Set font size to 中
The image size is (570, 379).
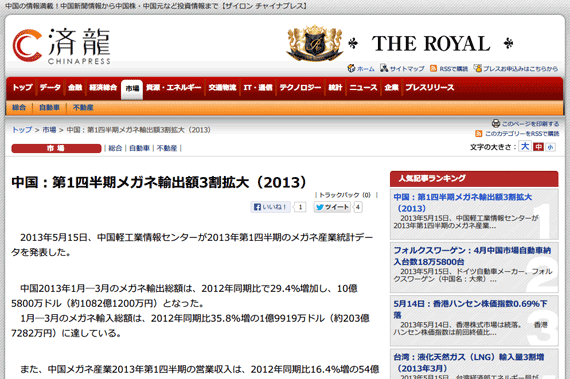(x=538, y=147)
